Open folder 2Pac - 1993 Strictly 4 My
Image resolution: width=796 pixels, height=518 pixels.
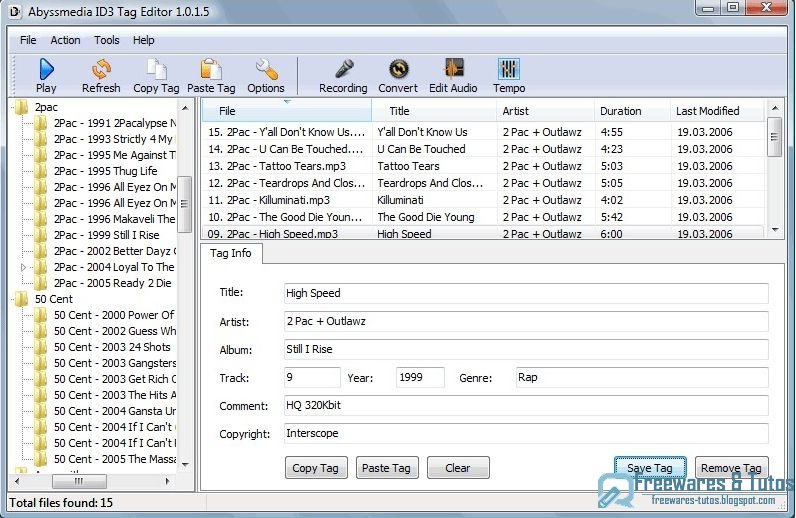(114, 139)
